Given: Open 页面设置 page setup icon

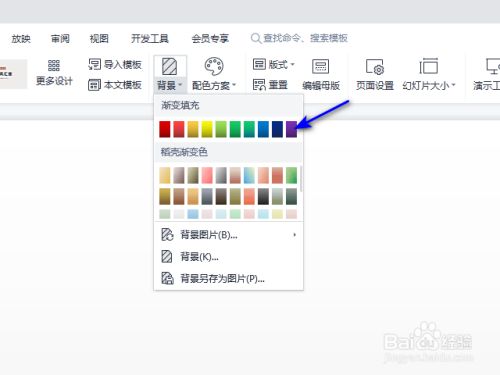Looking at the screenshot, I should coord(375,67).
